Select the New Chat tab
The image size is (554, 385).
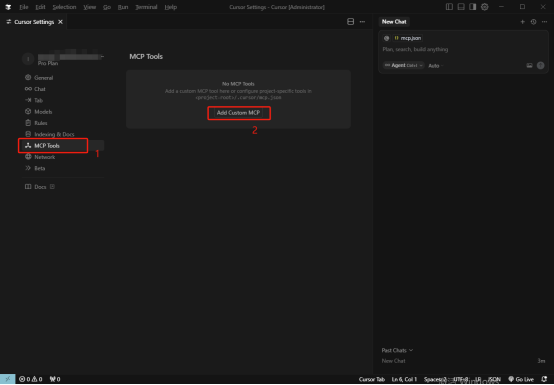(394, 22)
